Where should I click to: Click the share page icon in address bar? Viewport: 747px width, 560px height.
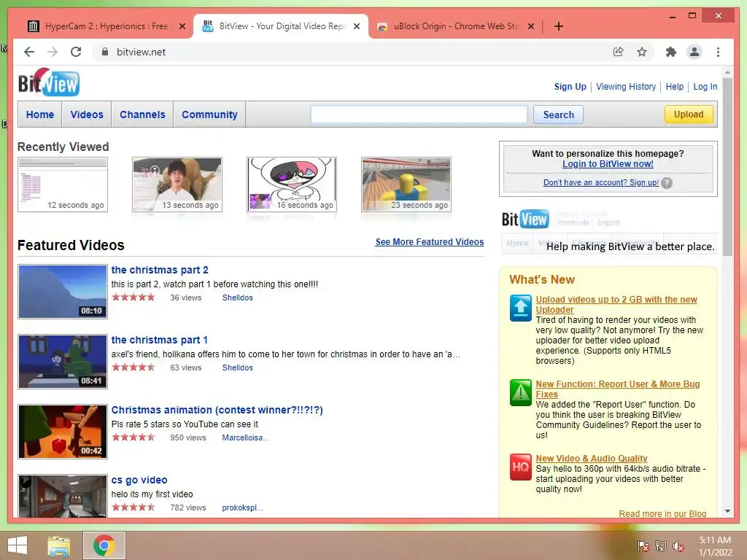point(619,52)
